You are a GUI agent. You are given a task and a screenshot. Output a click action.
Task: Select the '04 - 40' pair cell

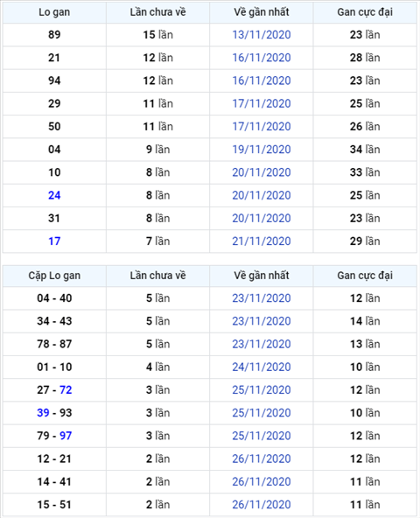pyautogui.click(x=54, y=298)
